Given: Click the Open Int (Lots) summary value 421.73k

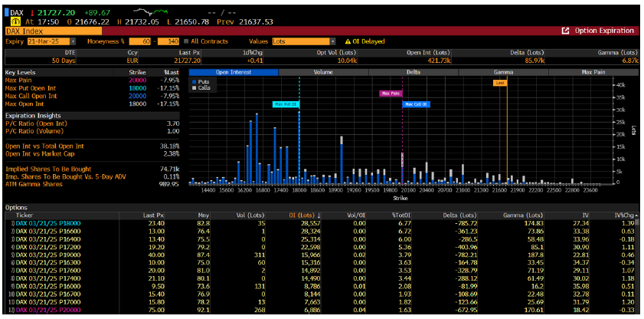Looking at the screenshot, I should tap(440, 61).
